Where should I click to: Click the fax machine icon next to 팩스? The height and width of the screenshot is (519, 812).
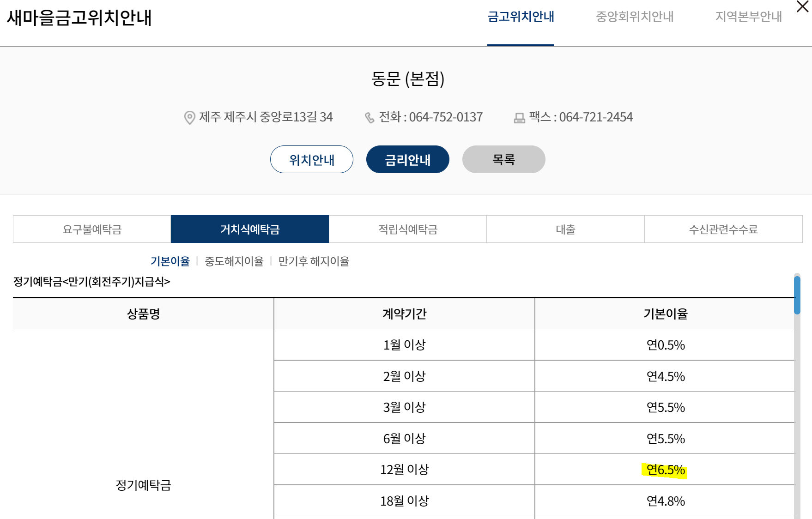(520, 118)
